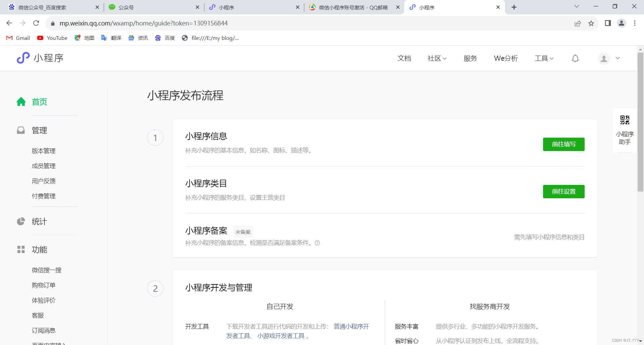Viewport: 644px width, 345px height.
Task: Click the browser back arrow
Action: click(9, 23)
